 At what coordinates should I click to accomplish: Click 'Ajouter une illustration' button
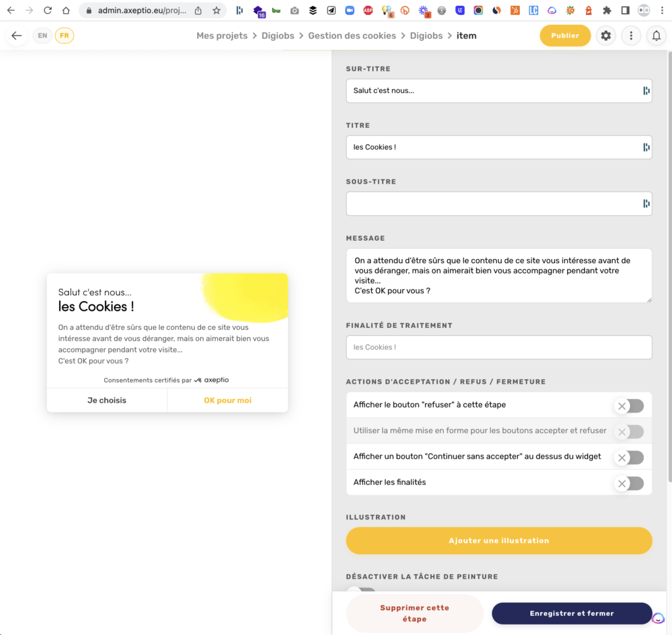(499, 541)
